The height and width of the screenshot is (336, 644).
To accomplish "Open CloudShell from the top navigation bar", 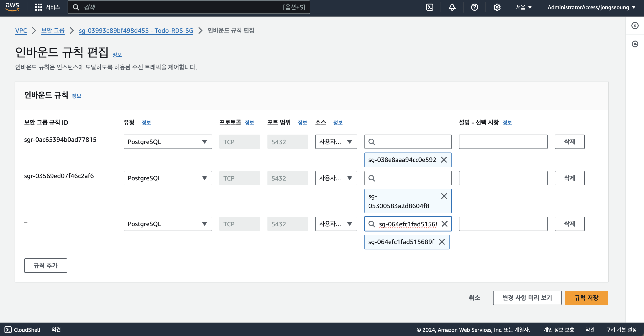I will [x=430, y=7].
